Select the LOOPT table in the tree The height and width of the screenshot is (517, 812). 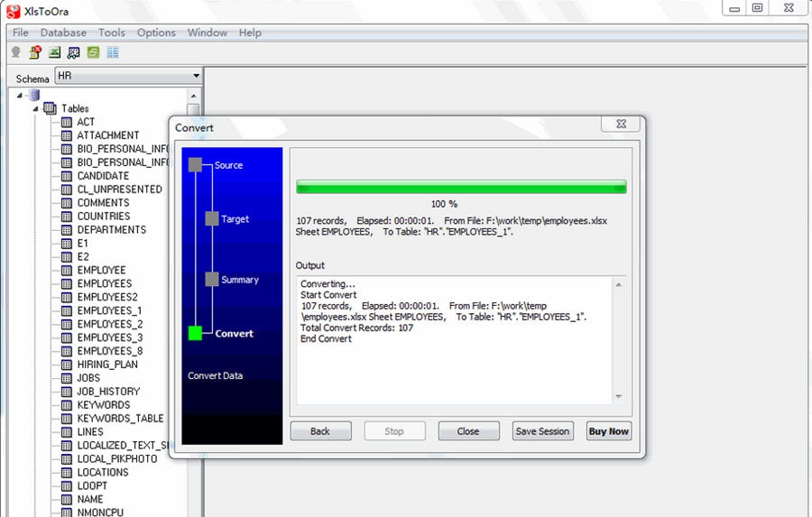(x=92, y=486)
